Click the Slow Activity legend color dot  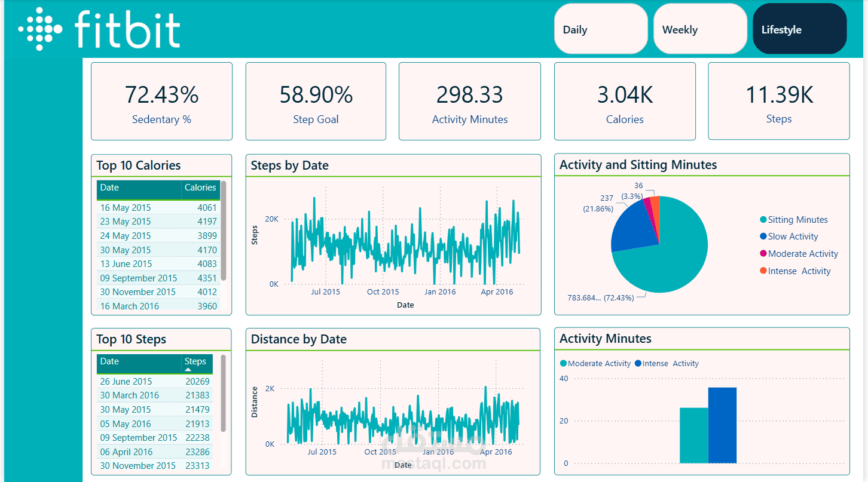point(763,237)
